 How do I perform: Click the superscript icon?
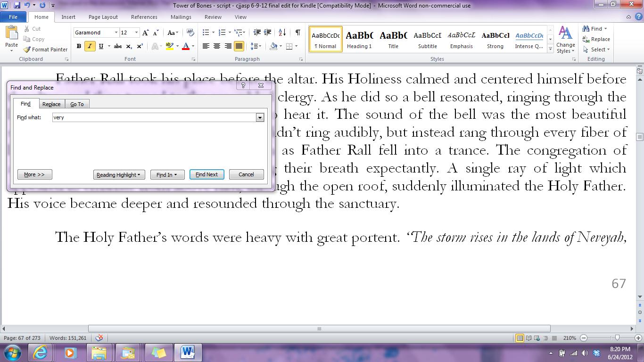pyautogui.click(x=140, y=46)
